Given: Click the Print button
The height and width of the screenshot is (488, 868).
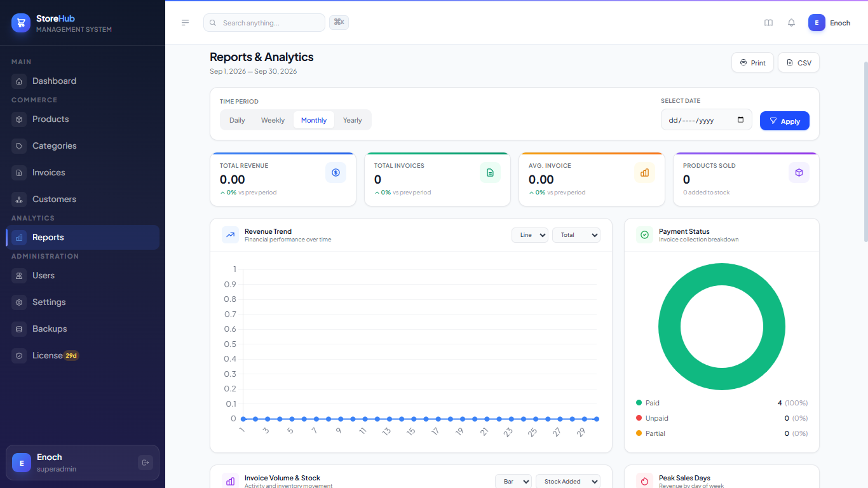Looking at the screenshot, I should click(x=752, y=62).
